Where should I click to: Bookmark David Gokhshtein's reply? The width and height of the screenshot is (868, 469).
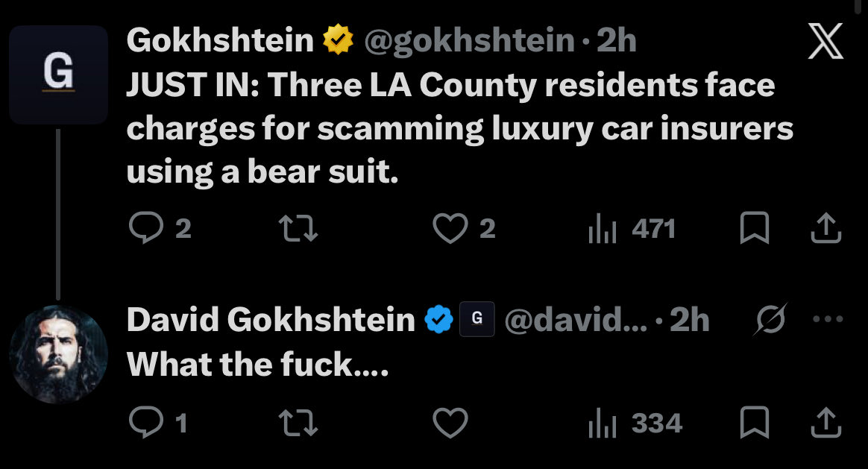click(755, 424)
